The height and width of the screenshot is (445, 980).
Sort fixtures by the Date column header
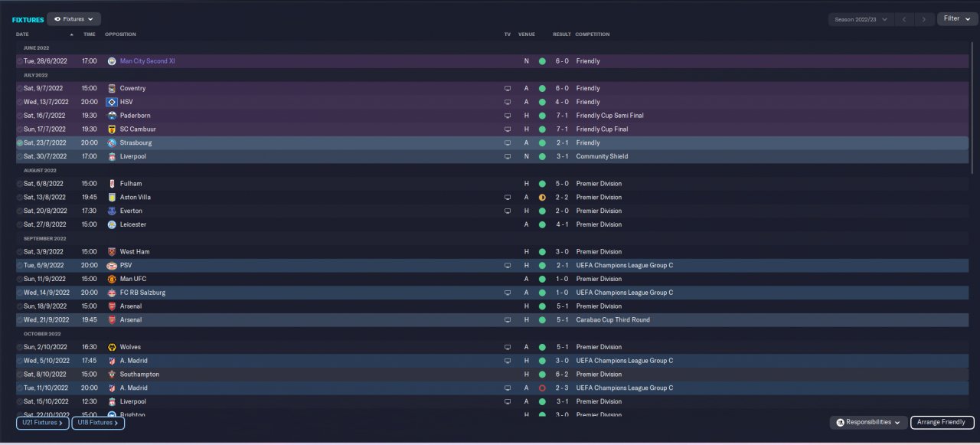coord(23,34)
